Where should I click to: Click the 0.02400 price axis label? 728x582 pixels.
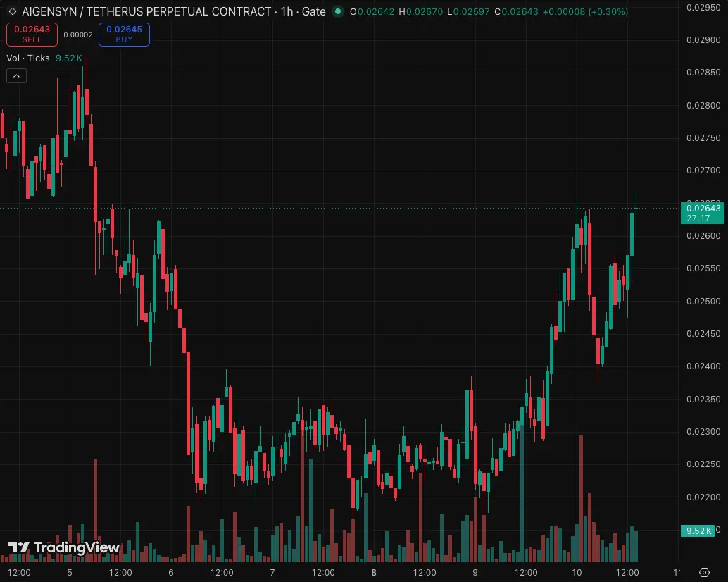703,366
